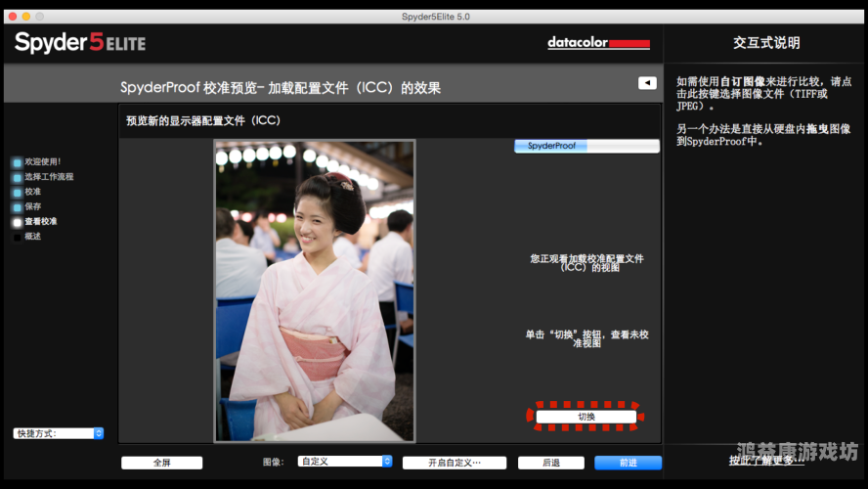Click the 按此了解更多 link
The width and height of the screenshot is (868, 489).
tap(766, 461)
